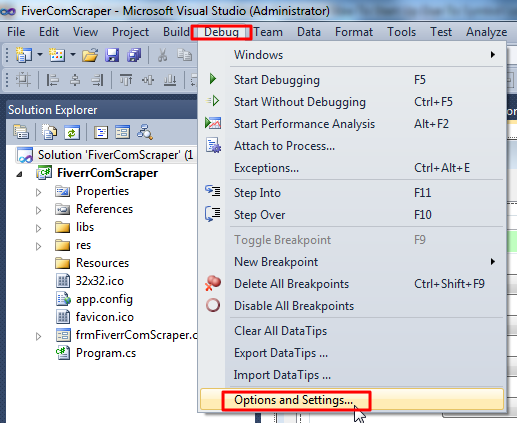The image size is (517, 423).
Task: Choose Step Into
Action: pyautogui.click(x=352, y=193)
